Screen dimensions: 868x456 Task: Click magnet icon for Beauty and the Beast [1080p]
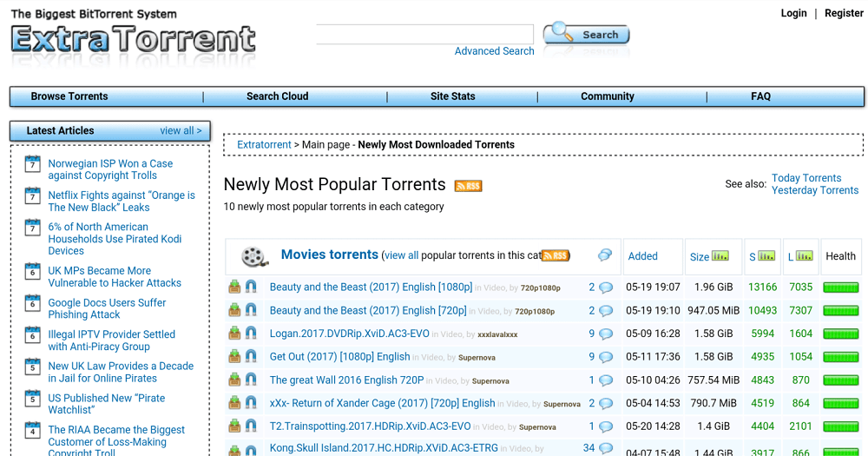tap(251, 287)
